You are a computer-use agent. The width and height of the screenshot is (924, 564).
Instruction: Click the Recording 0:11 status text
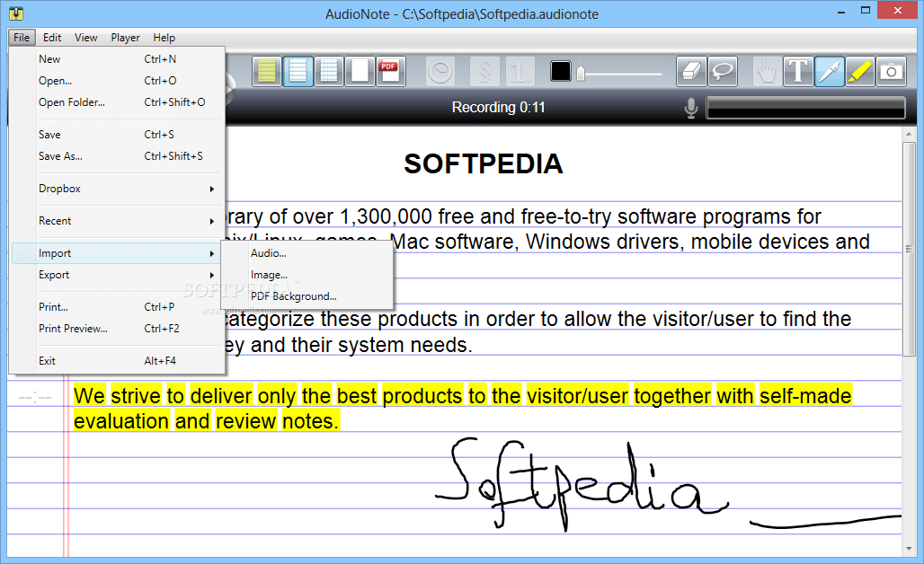tap(498, 107)
